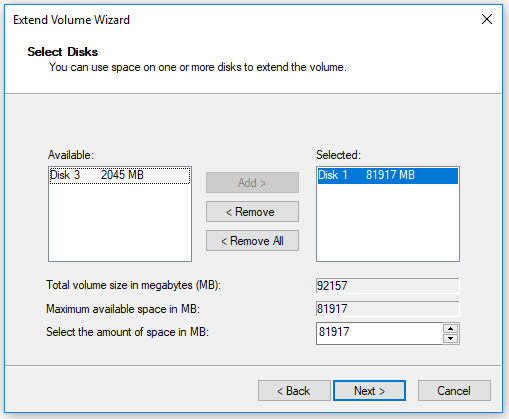Click the 'Selected:' list label
The height and width of the screenshot is (419, 509).
coord(338,155)
